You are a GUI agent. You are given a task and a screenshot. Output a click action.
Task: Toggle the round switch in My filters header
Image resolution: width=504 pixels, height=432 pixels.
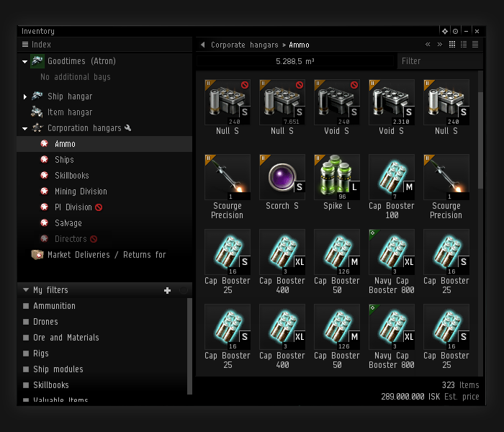[184, 291]
